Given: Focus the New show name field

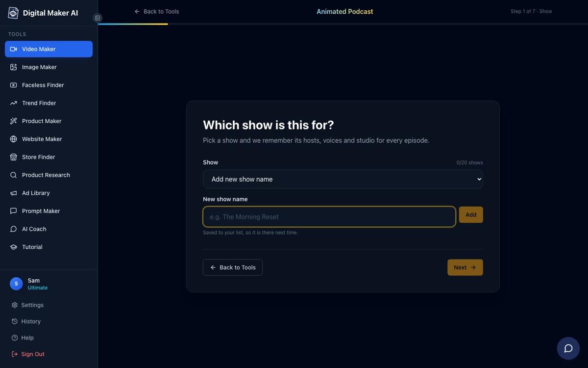Looking at the screenshot, I should point(329,217).
